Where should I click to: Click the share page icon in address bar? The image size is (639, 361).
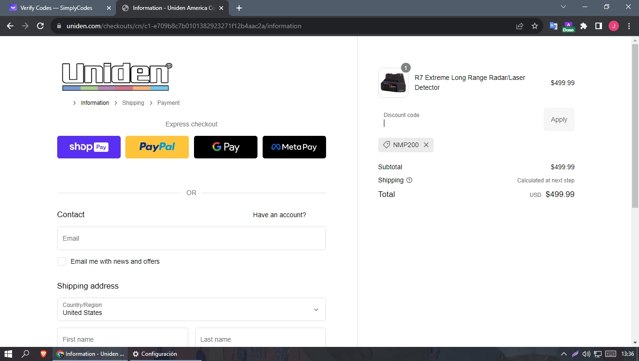tap(519, 26)
